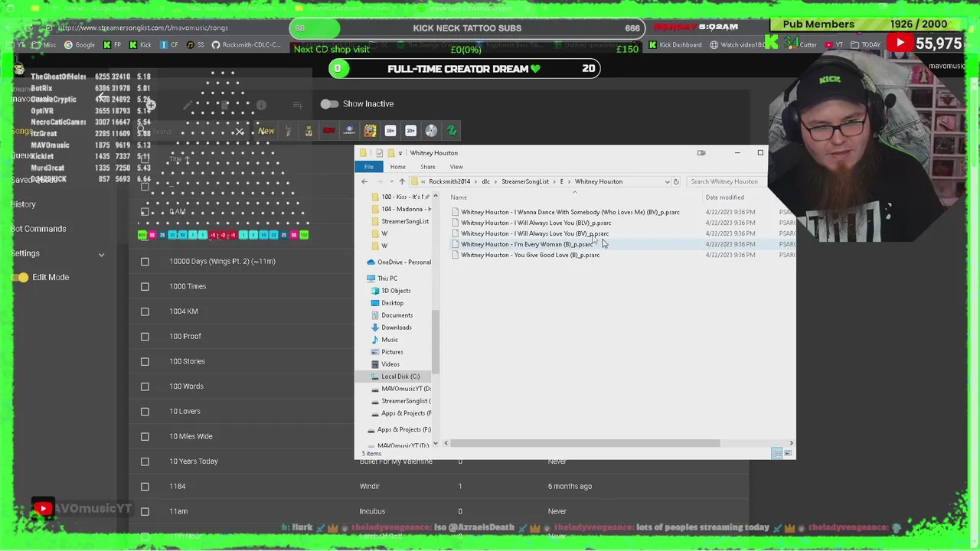Screen dimensions: 980x551
Task: Open recent locations dropdown in Explorer
Action: click(392, 181)
